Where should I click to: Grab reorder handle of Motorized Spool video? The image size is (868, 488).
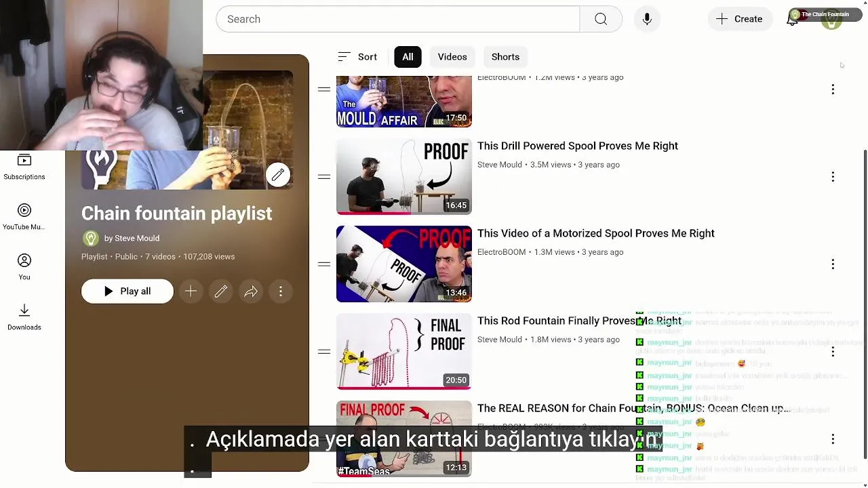(x=324, y=264)
